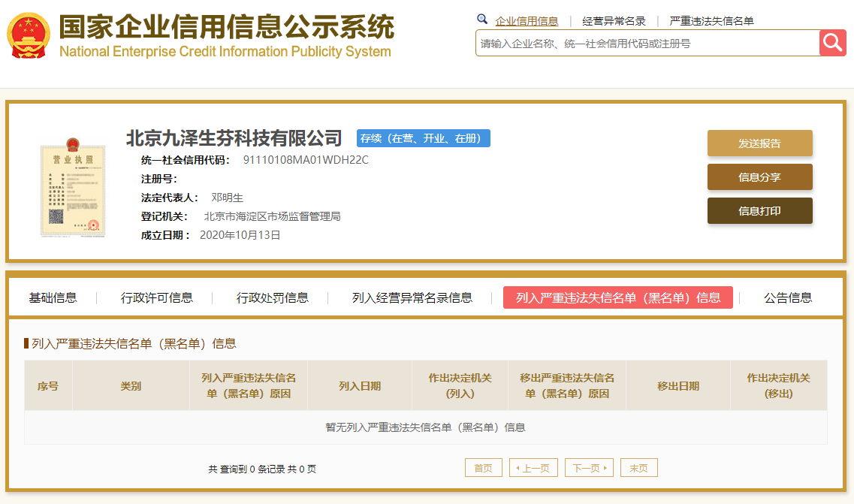Click the 作出决定机关(移出) column header
Image resolution: width=854 pixels, height=504 pixels.
point(779,386)
